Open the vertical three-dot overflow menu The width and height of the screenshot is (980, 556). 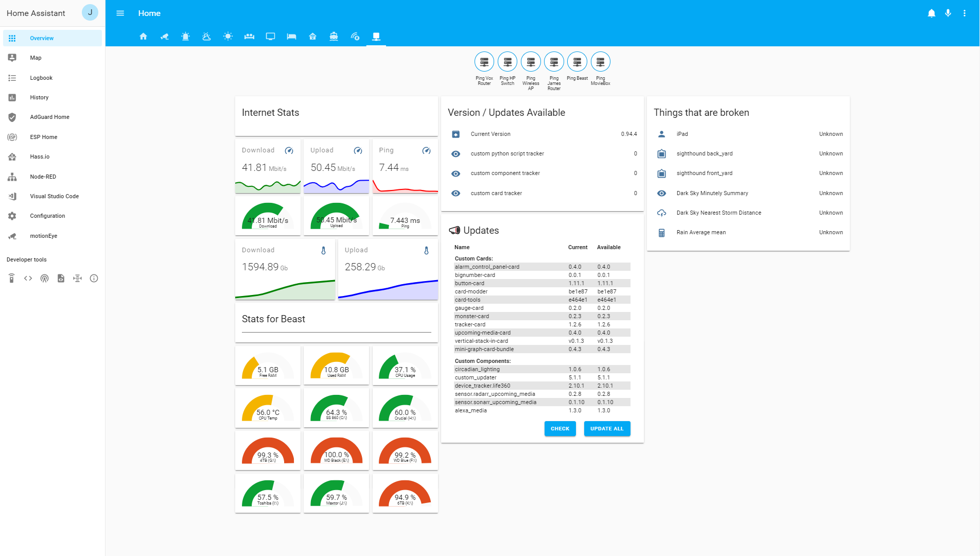pyautogui.click(x=964, y=13)
